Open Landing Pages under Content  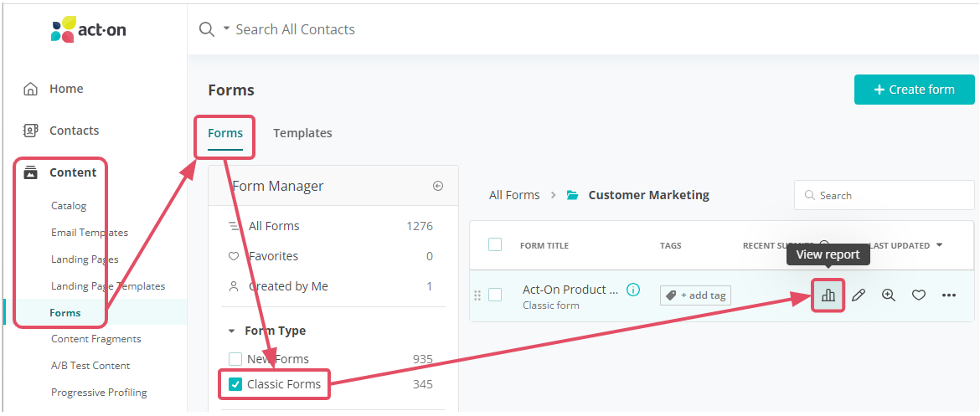point(85,259)
